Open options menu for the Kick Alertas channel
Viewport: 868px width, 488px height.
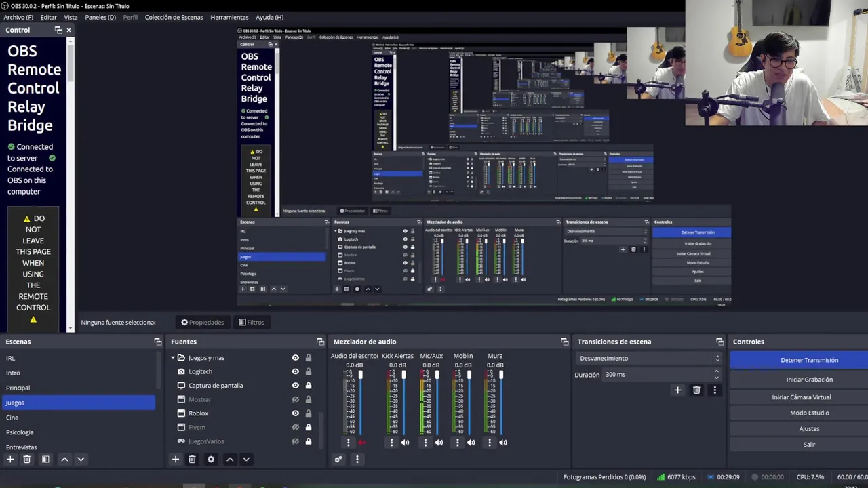391,443
